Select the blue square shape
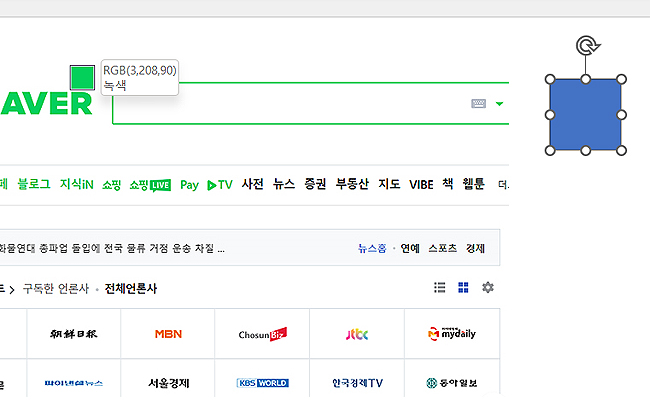This screenshot has height=419, width=650. click(x=585, y=115)
